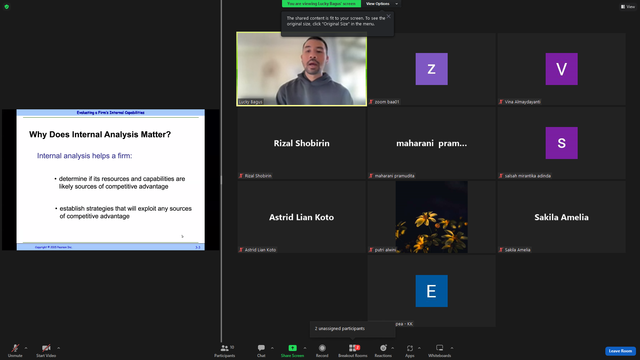
Task: Click the muted mic icon beside maharani pramudita label
Action: tap(371, 176)
